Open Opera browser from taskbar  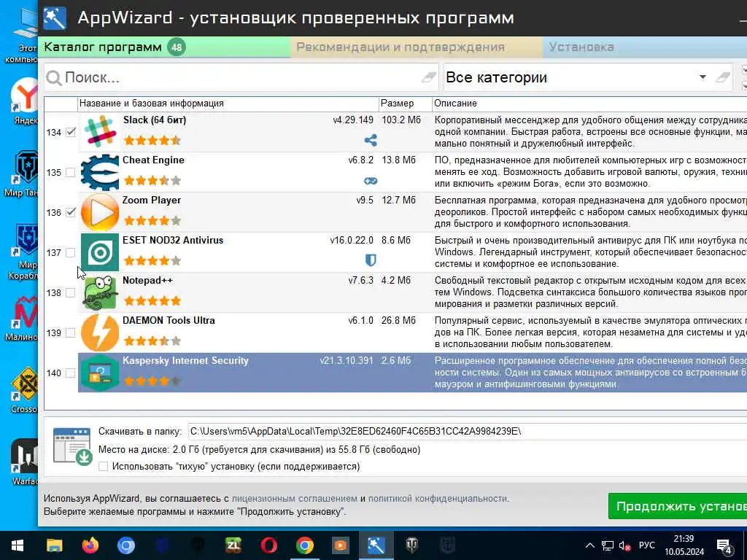[268, 545]
